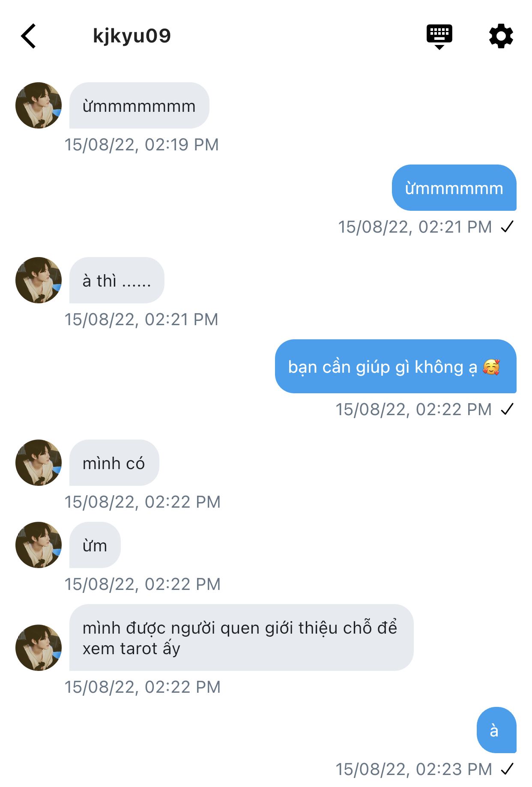Viewport: 532px width, 787px height.
Task: Tap the "mình có" message bubble
Action: click(114, 463)
